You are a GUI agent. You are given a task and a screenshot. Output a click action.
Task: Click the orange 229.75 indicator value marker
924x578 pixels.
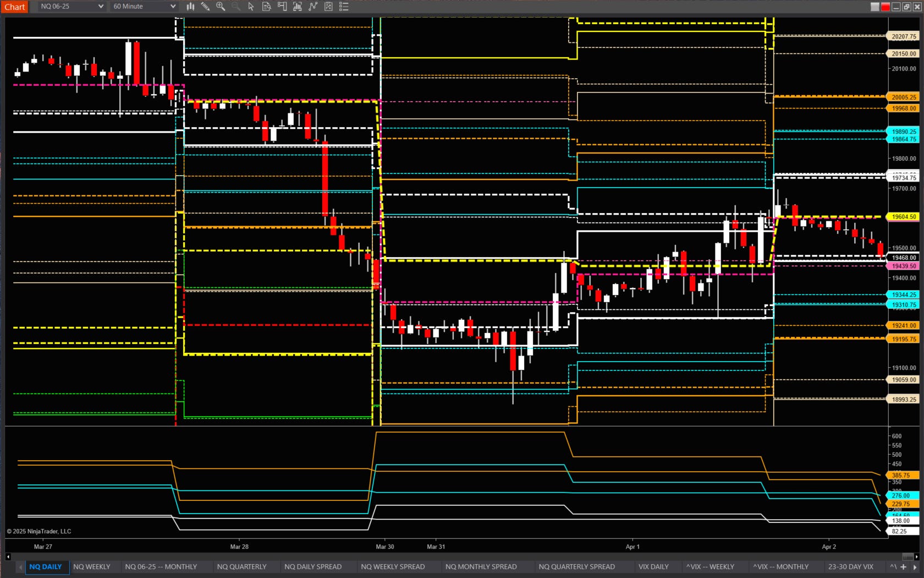[x=903, y=504]
